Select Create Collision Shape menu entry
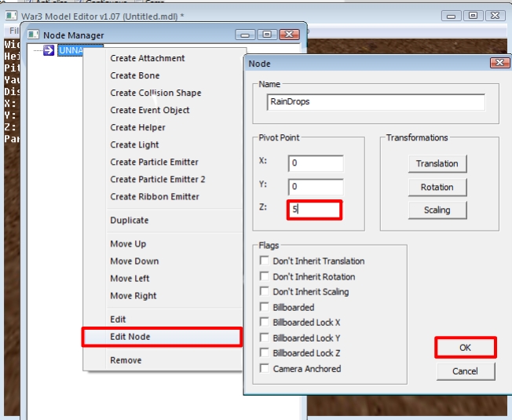The image size is (512, 420). (155, 93)
